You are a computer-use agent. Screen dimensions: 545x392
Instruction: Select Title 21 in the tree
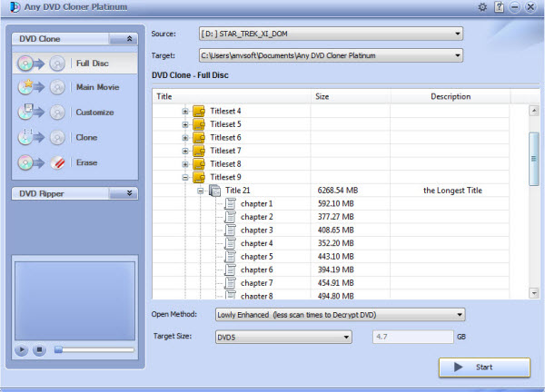tap(237, 191)
